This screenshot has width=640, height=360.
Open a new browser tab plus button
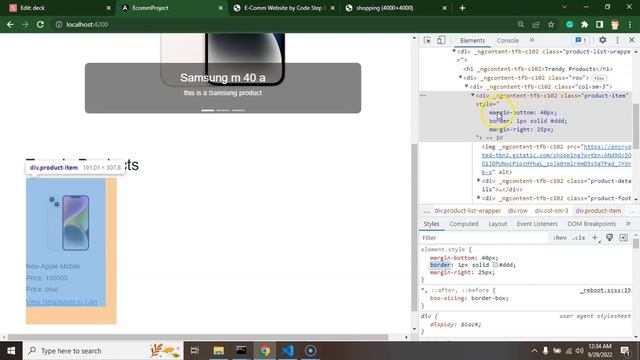click(x=462, y=8)
